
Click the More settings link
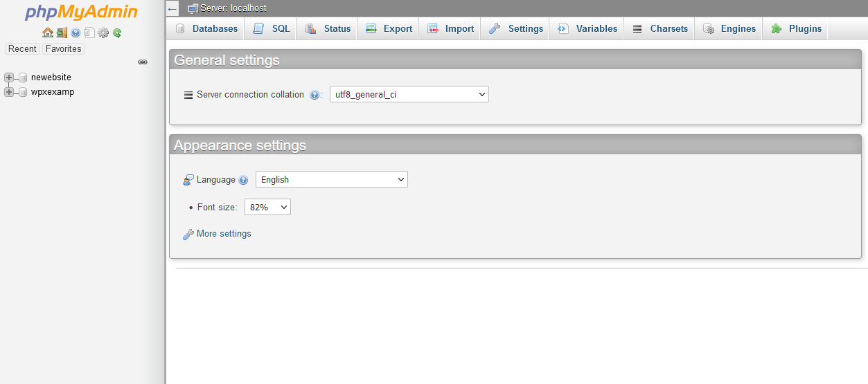(x=223, y=234)
